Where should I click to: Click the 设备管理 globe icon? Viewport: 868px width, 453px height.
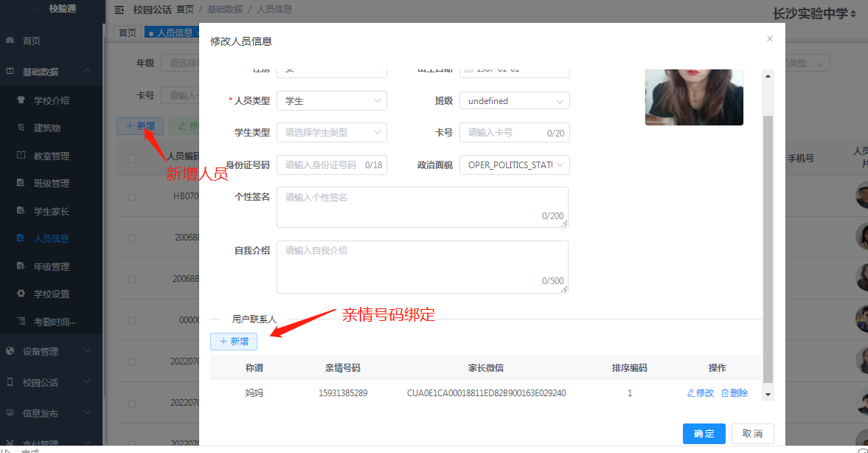click(10, 350)
